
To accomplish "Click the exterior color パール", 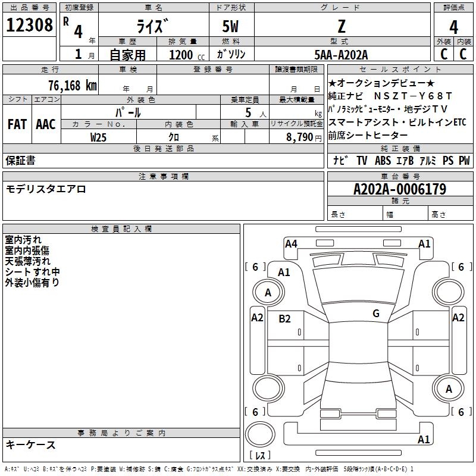I will 128,112.
